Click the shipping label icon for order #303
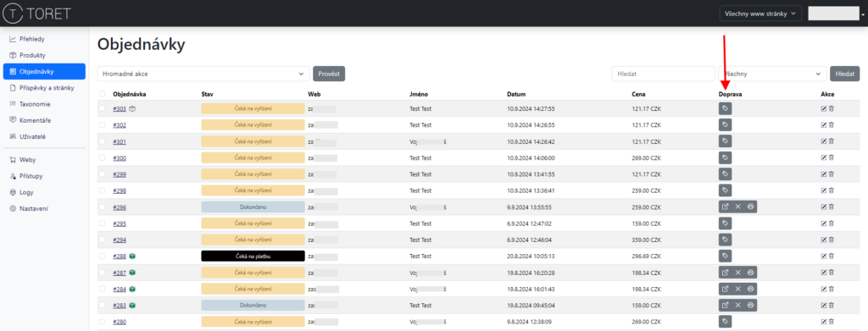This screenshot has height=331, width=868. (725, 108)
